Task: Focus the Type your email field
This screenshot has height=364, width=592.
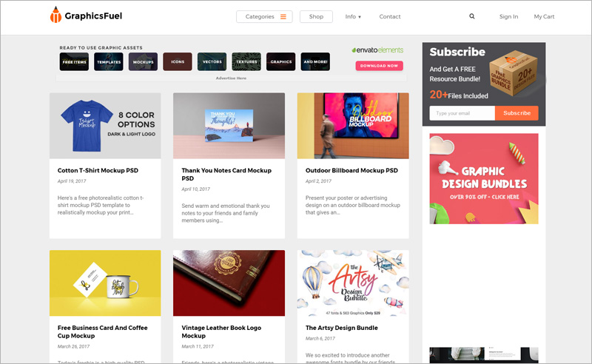Action: (462, 113)
